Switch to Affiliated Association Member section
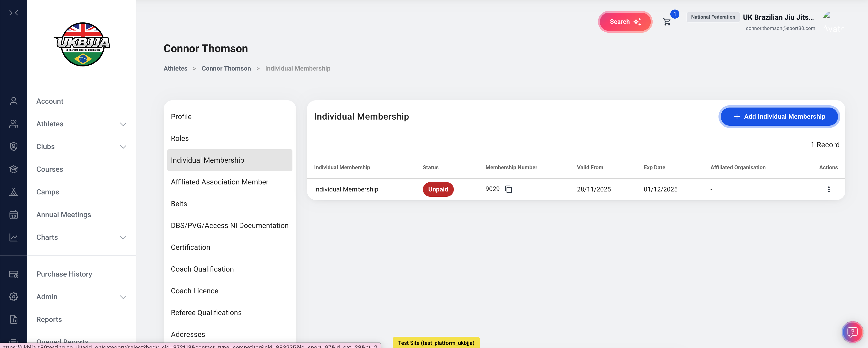The height and width of the screenshot is (348, 868). point(219,182)
